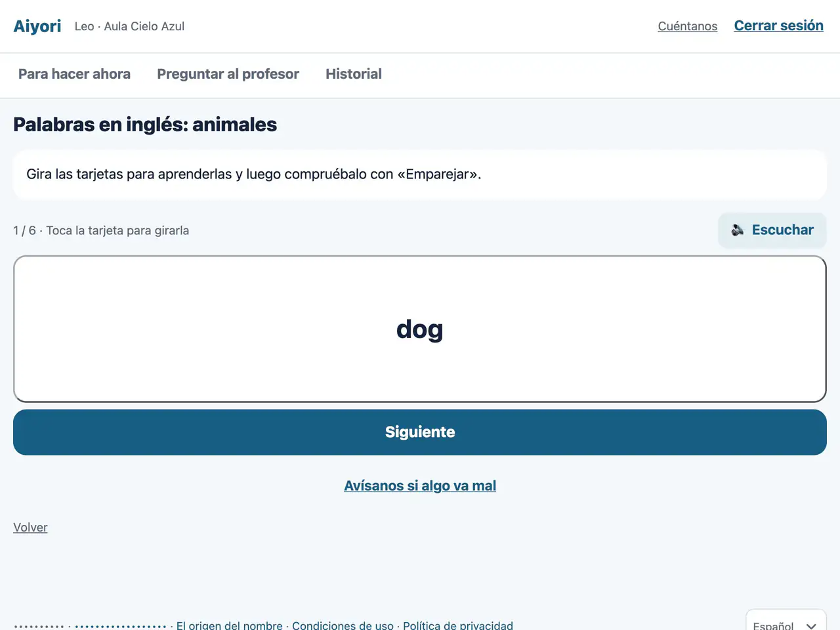
Task: Go back with the Volver link
Action: 30,527
